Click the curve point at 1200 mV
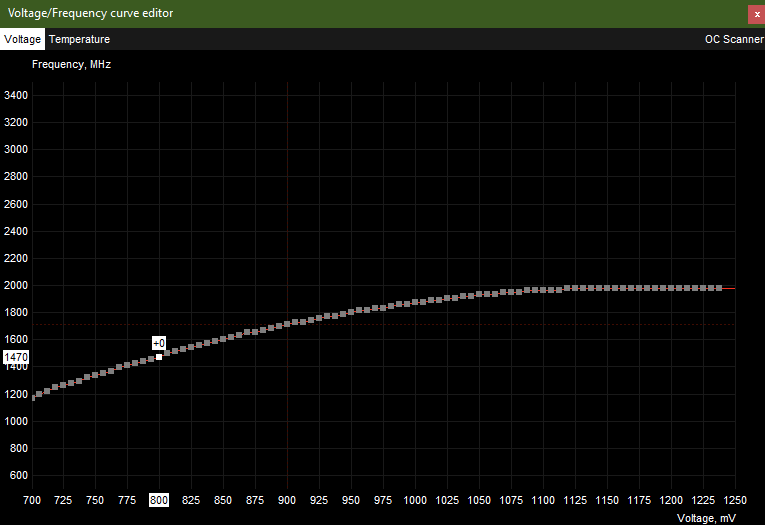The image size is (765, 525). coord(671,288)
